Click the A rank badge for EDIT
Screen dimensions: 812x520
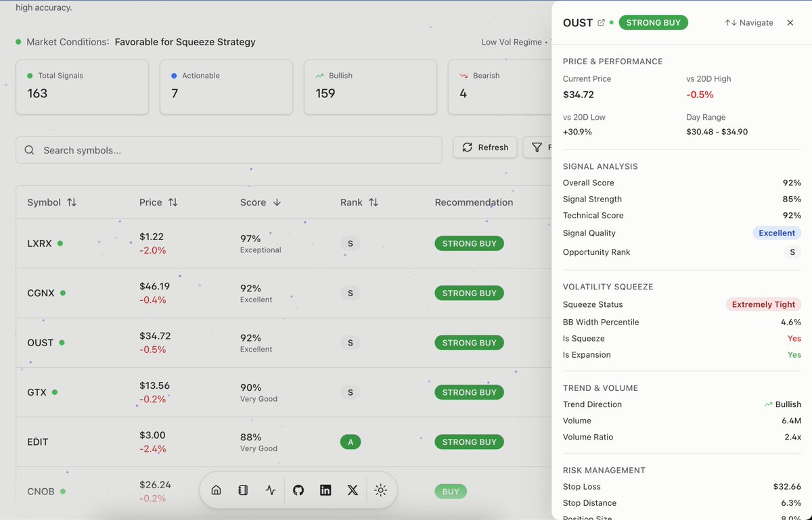[x=350, y=442]
